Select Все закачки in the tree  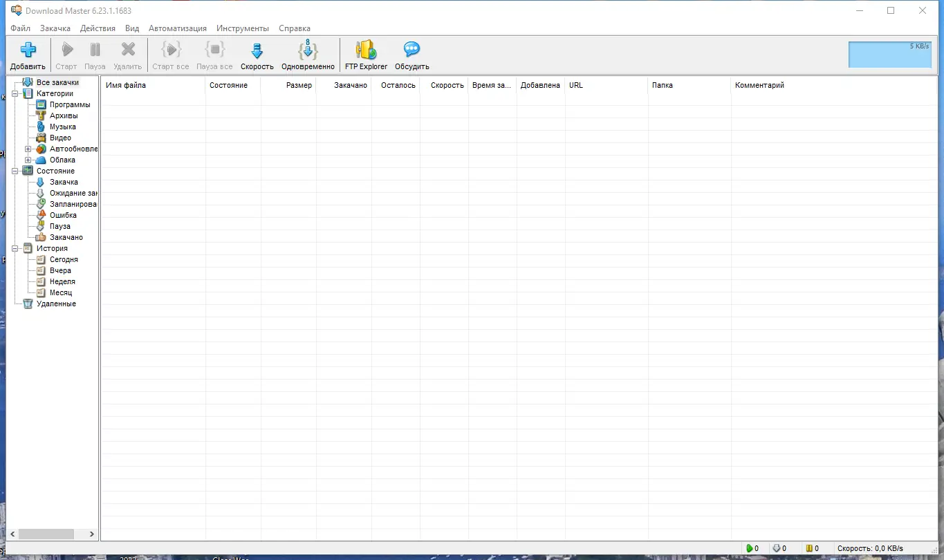(x=57, y=82)
